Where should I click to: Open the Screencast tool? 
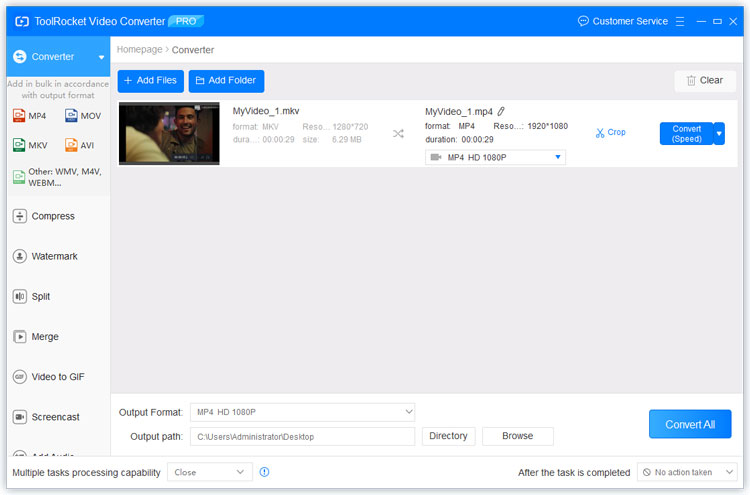click(x=46, y=417)
